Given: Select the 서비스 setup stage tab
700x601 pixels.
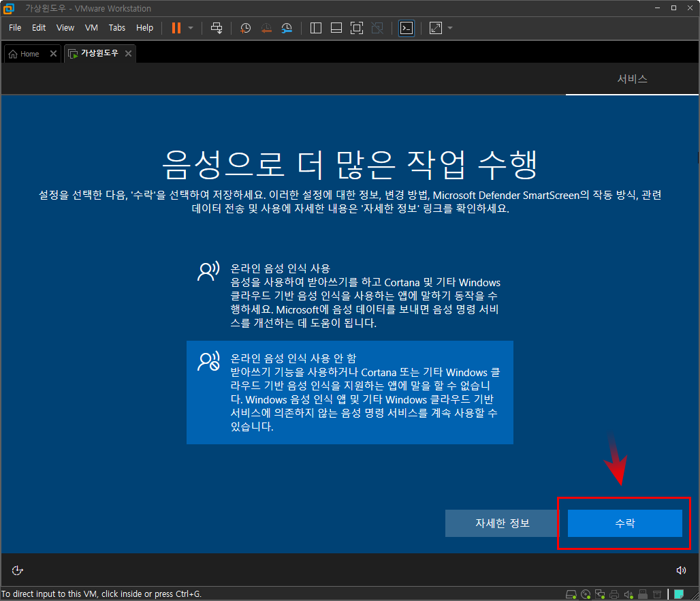Looking at the screenshot, I should click(x=632, y=79).
